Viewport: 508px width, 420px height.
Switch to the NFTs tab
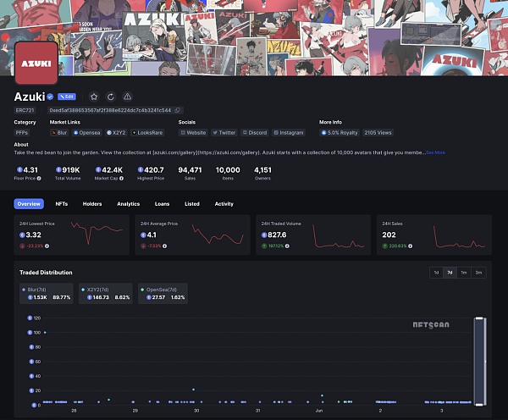point(62,204)
